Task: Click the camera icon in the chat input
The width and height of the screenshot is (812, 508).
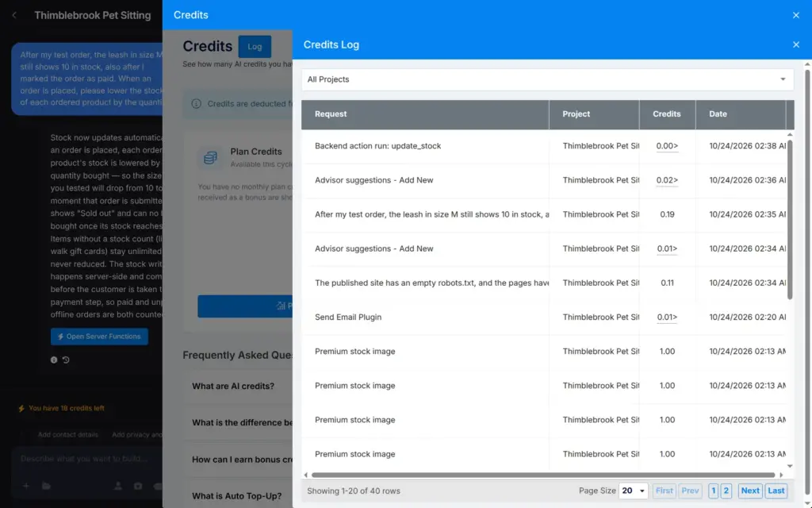Action: click(x=138, y=486)
